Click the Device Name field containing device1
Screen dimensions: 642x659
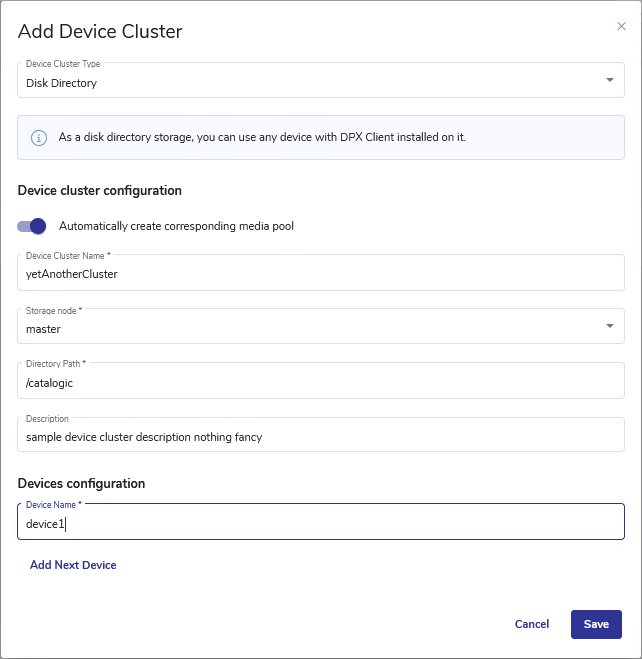click(x=320, y=523)
